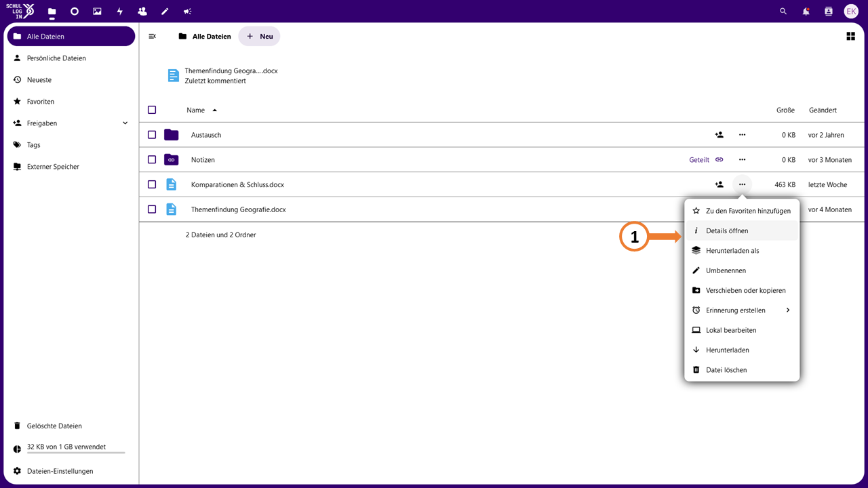Open the Contacts group icon in top bar
The width and height of the screenshot is (868, 488).
pos(142,12)
